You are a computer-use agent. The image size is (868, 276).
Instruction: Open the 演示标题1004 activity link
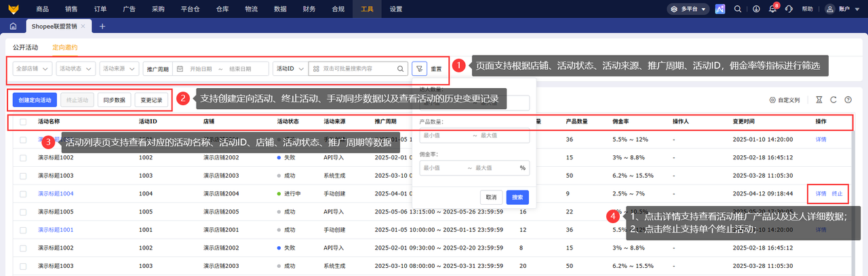click(56, 193)
